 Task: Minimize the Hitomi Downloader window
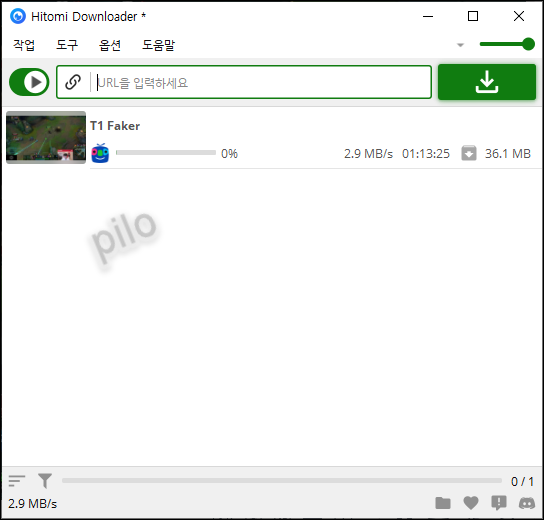tap(428, 16)
